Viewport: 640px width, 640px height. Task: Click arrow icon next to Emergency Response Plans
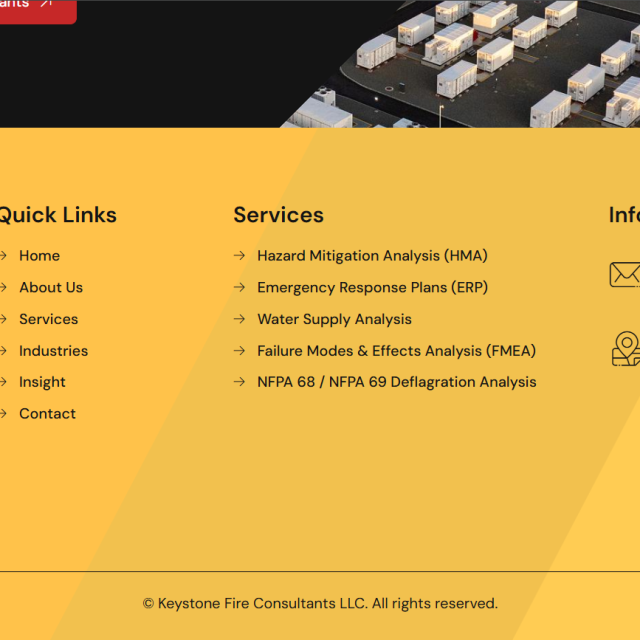[240, 287]
